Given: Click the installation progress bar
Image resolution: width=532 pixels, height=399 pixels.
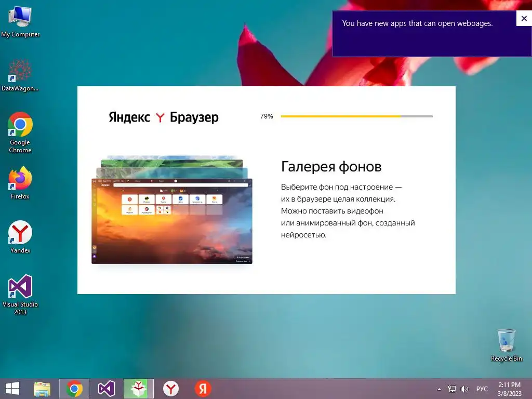Looking at the screenshot, I should [356, 116].
